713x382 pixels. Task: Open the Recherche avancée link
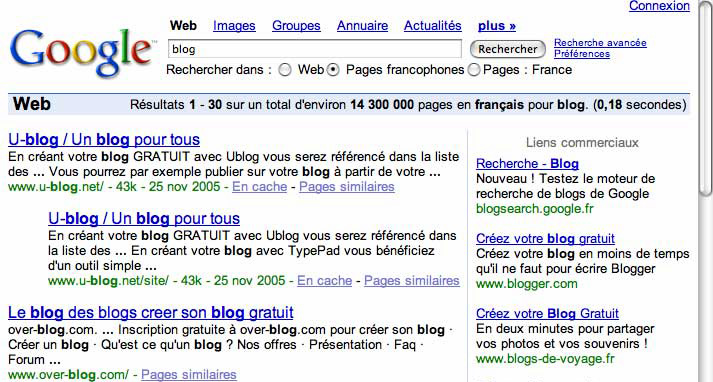600,43
